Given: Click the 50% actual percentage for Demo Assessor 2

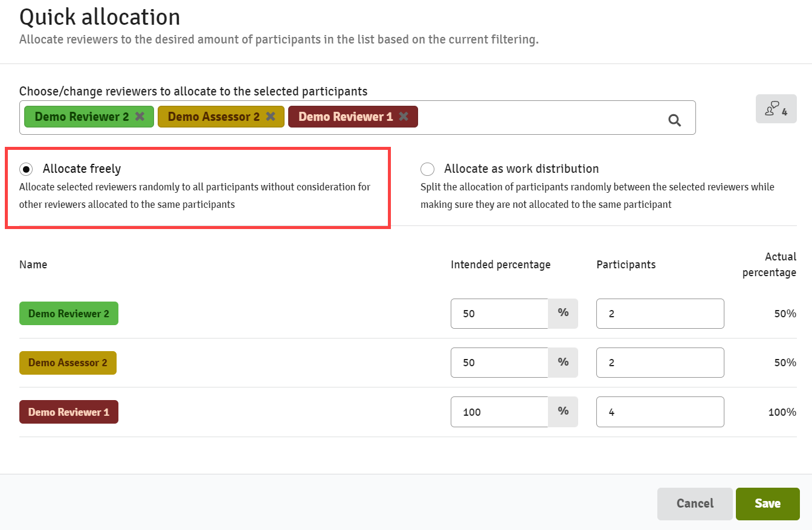Looking at the screenshot, I should coord(785,363).
